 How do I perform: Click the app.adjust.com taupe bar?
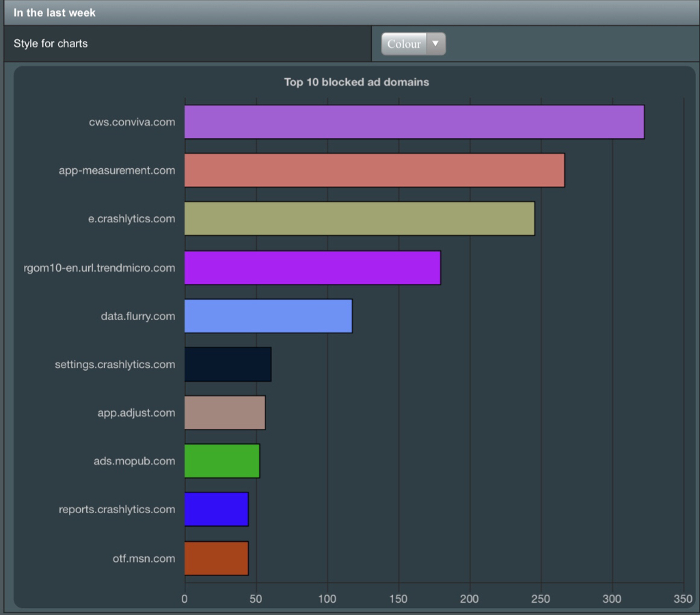tap(225, 413)
